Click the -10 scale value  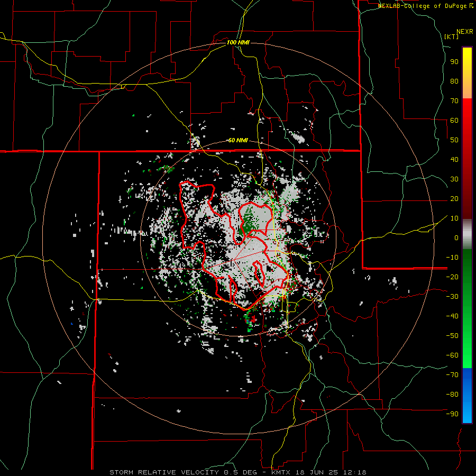click(452, 258)
